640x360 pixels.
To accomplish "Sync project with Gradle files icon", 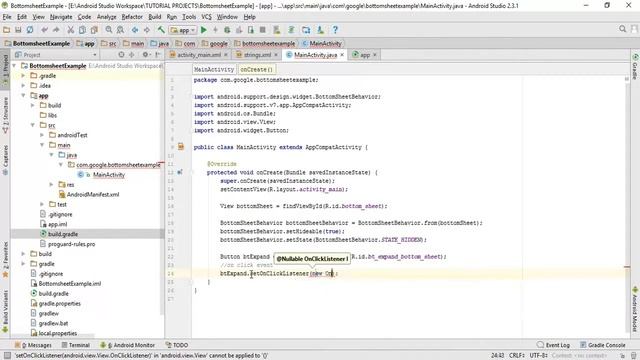I will pyautogui.click(x=291, y=30).
